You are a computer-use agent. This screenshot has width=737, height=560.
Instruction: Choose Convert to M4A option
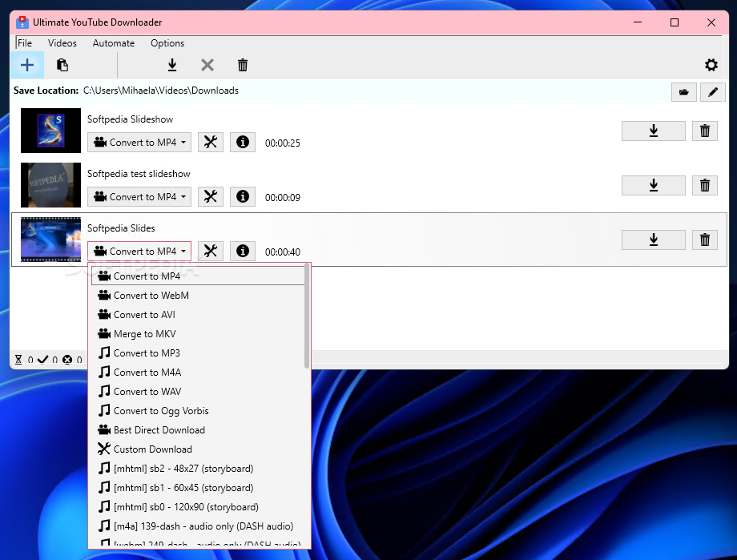tap(198, 373)
